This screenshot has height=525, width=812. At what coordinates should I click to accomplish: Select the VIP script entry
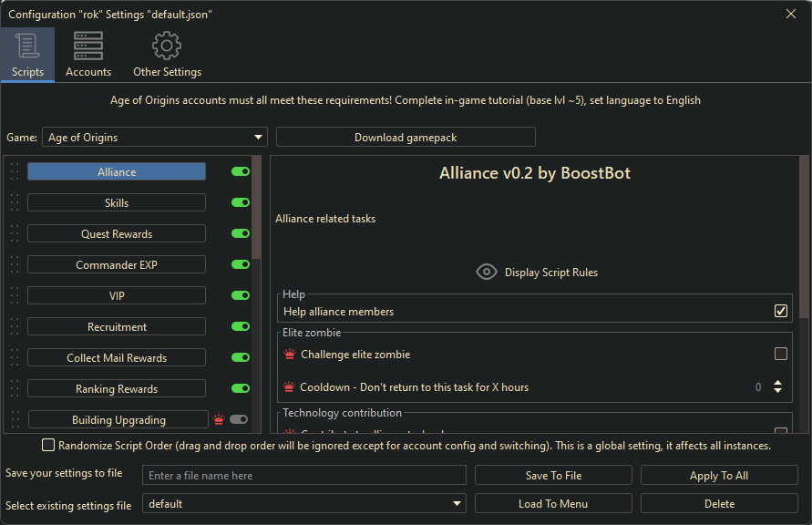tap(116, 295)
